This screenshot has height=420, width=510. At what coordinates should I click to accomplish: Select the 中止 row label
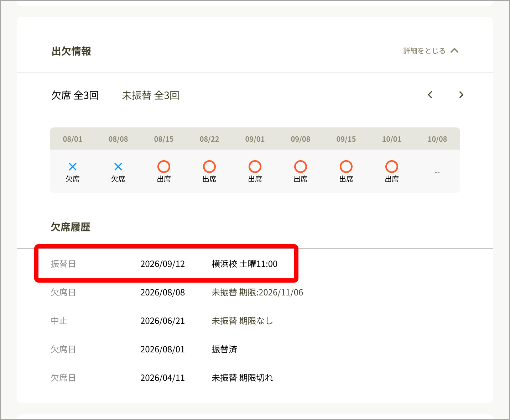tap(59, 321)
